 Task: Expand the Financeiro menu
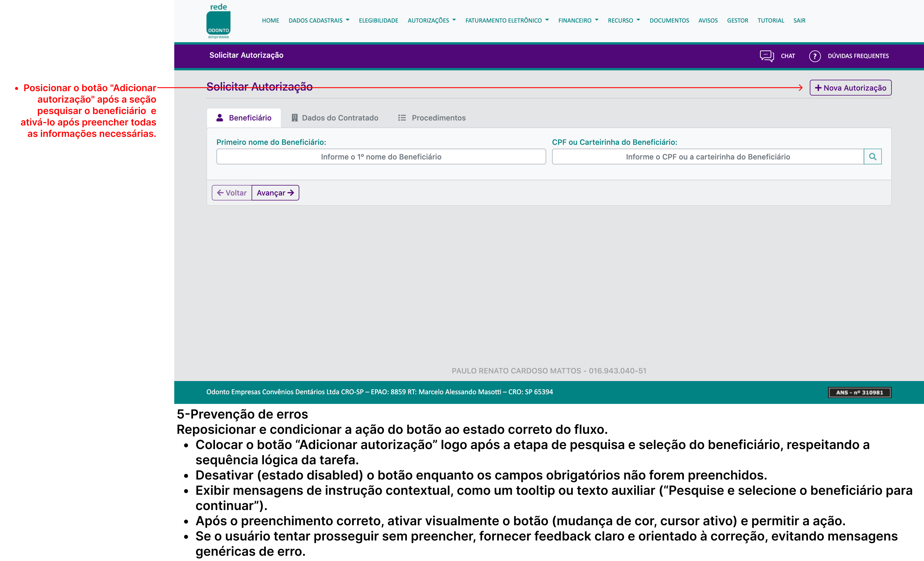pyautogui.click(x=578, y=20)
